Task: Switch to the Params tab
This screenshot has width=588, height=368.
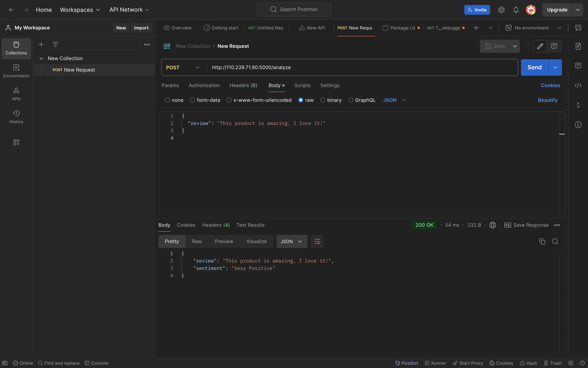Action: click(x=170, y=85)
